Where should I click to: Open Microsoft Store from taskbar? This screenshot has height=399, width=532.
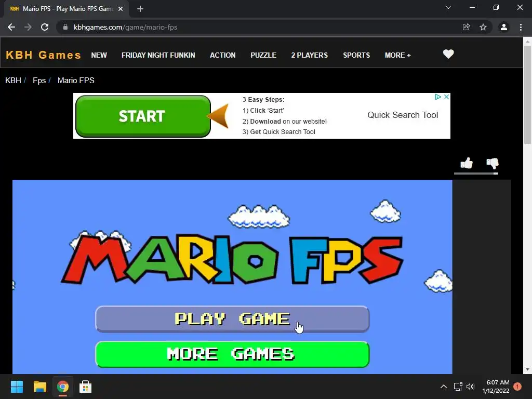pos(85,387)
